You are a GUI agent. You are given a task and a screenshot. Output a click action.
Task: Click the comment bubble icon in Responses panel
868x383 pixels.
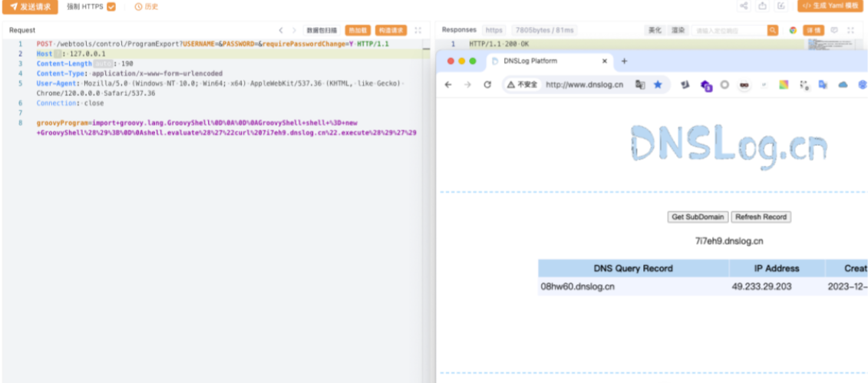tap(834, 31)
